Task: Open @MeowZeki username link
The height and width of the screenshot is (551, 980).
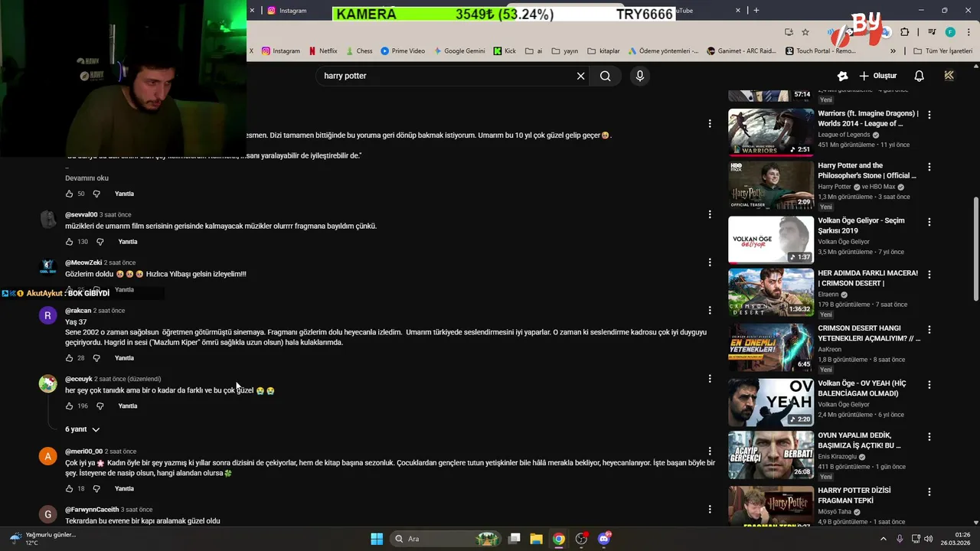Action: (83, 262)
